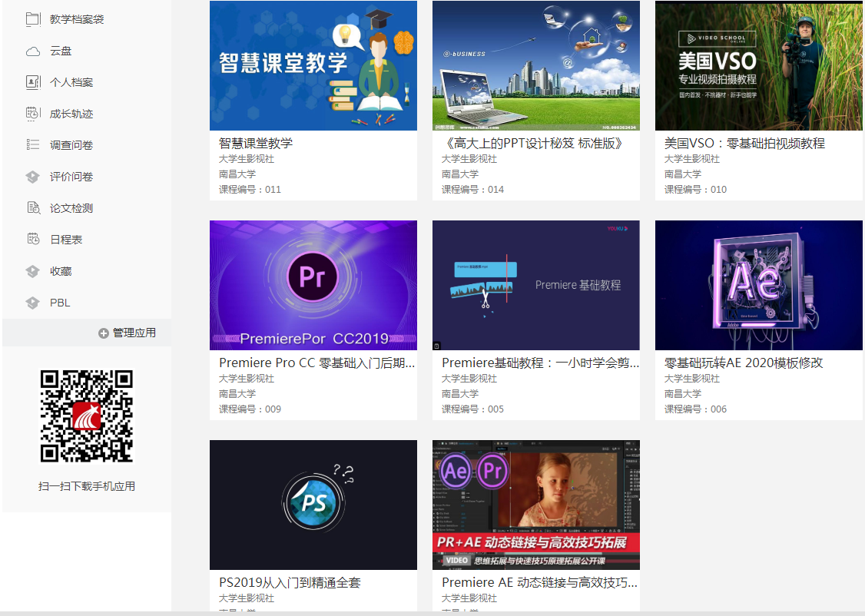
Task: Click the 教学档案袋 folder icon
Action: 33,19
